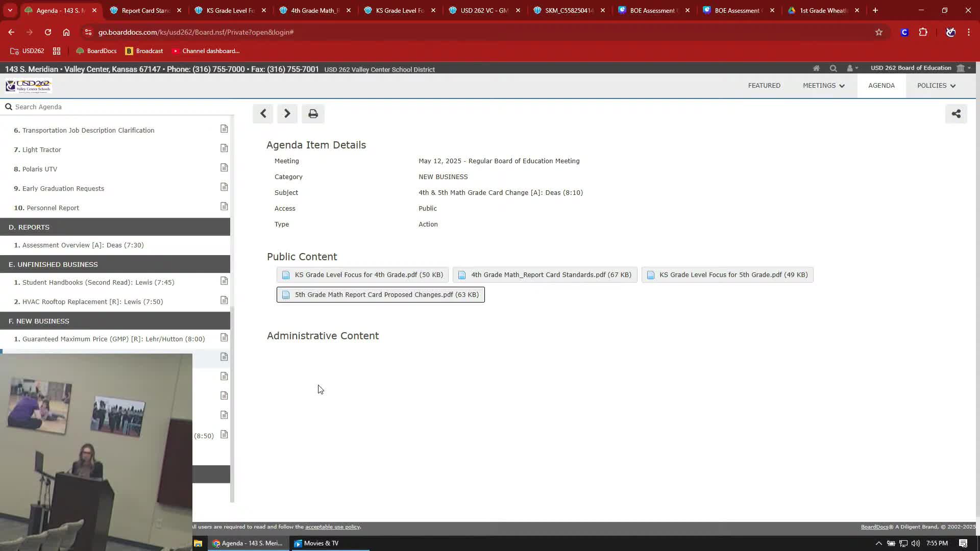Screen dimensions: 980x551
Task: Switch to the FEATURED tab
Action: pos(764,86)
